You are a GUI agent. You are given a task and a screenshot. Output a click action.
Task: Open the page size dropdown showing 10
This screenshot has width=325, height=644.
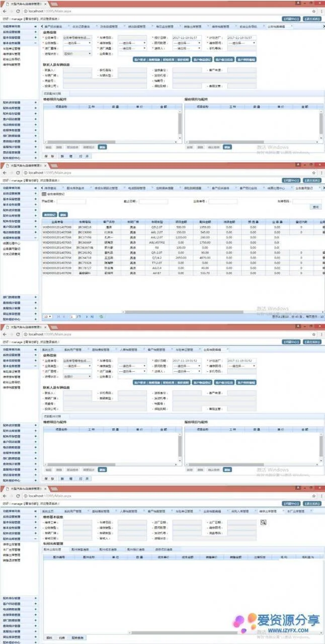click(47, 316)
